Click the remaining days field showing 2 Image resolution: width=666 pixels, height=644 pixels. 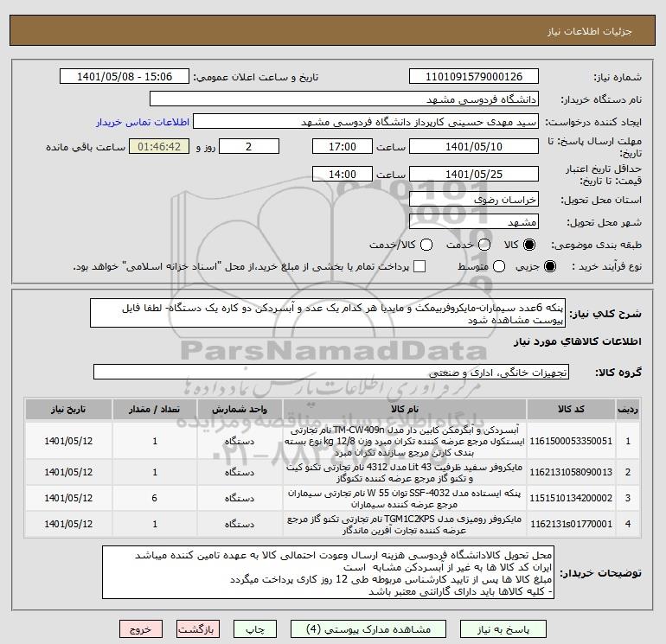click(249, 147)
